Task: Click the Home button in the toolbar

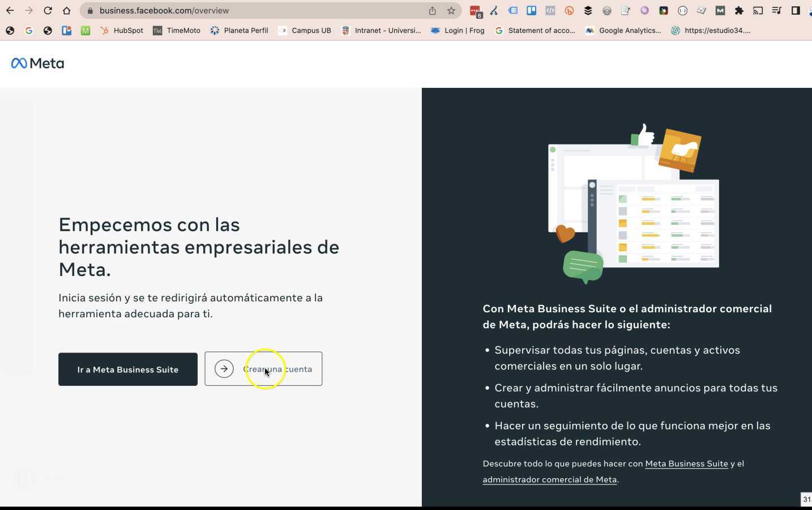Action: (x=67, y=10)
